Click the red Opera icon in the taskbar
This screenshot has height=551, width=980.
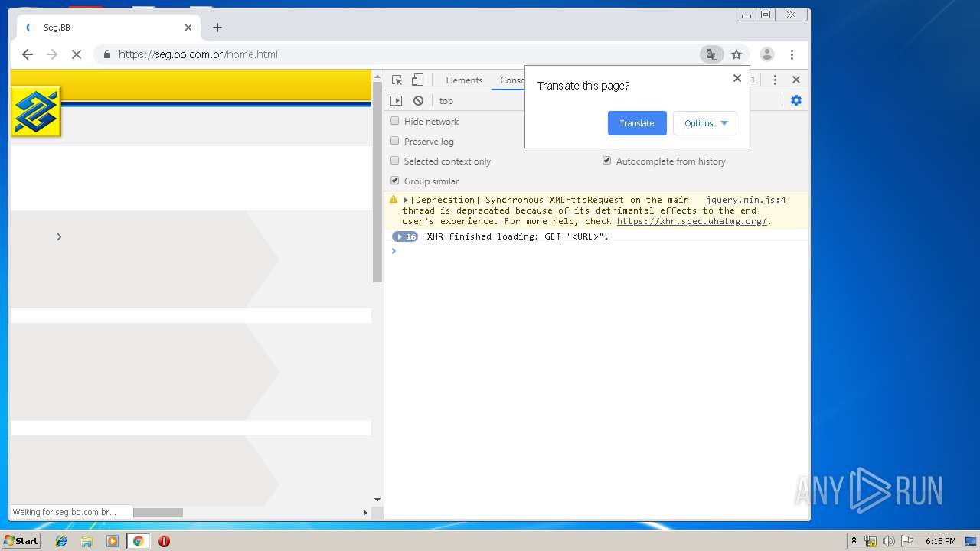(164, 541)
